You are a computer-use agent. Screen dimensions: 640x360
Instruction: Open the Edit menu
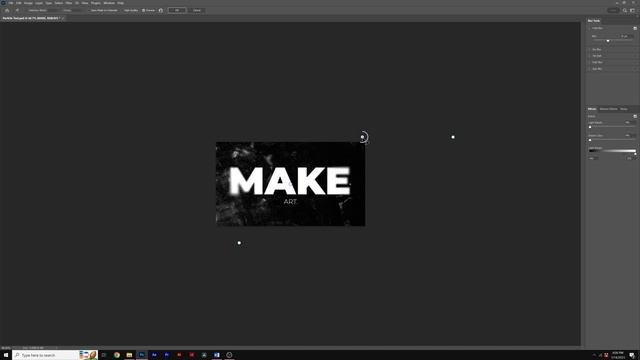tap(18, 3)
